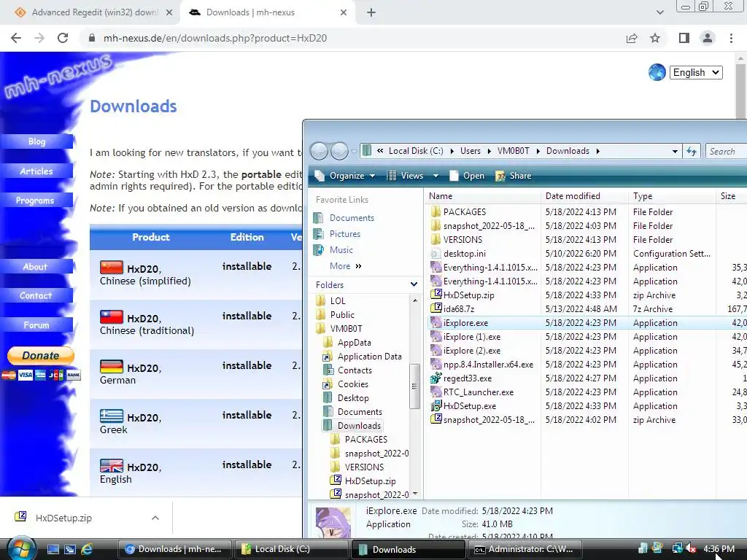
Task: Click Share in Explorer toolbar
Action: 514,176
